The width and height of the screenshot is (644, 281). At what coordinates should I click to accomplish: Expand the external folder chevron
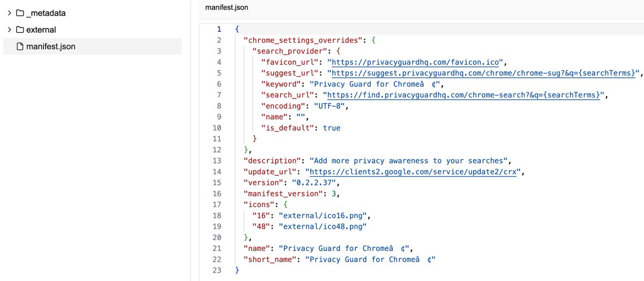coord(10,29)
